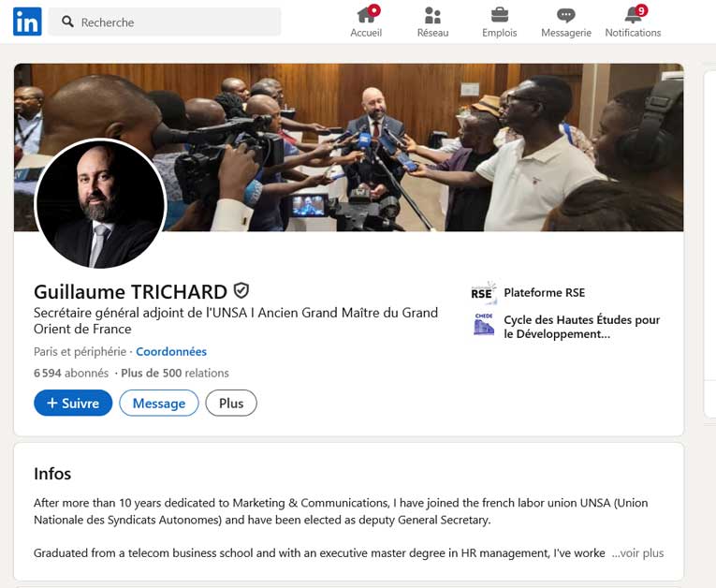Open the Emplois briefcase icon
This screenshot has height=588, width=716.
(x=500, y=15)
